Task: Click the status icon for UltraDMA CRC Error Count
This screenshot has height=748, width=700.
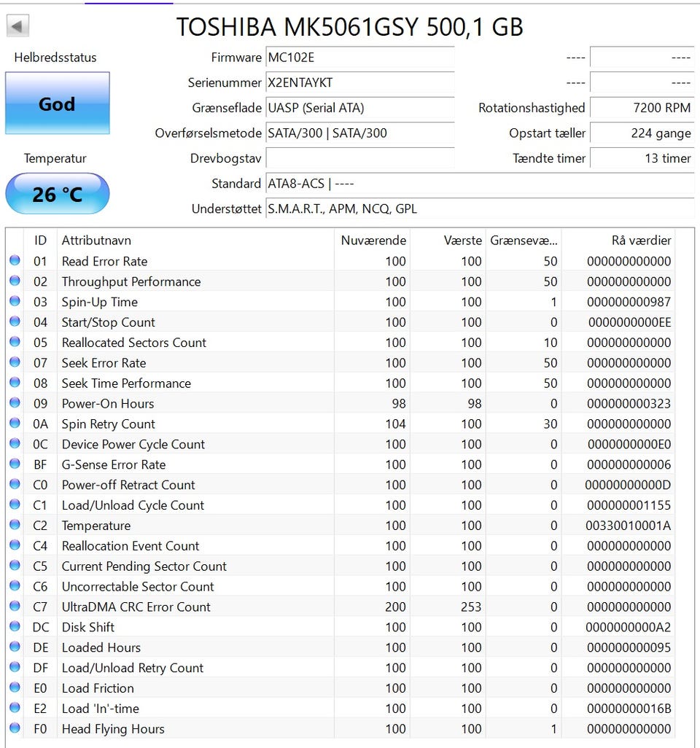Action: 15,607
